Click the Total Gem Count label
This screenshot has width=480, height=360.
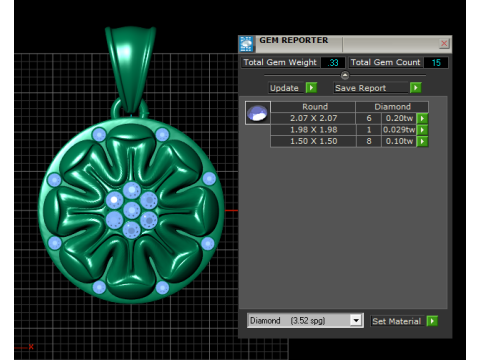(x=386, y=62)
